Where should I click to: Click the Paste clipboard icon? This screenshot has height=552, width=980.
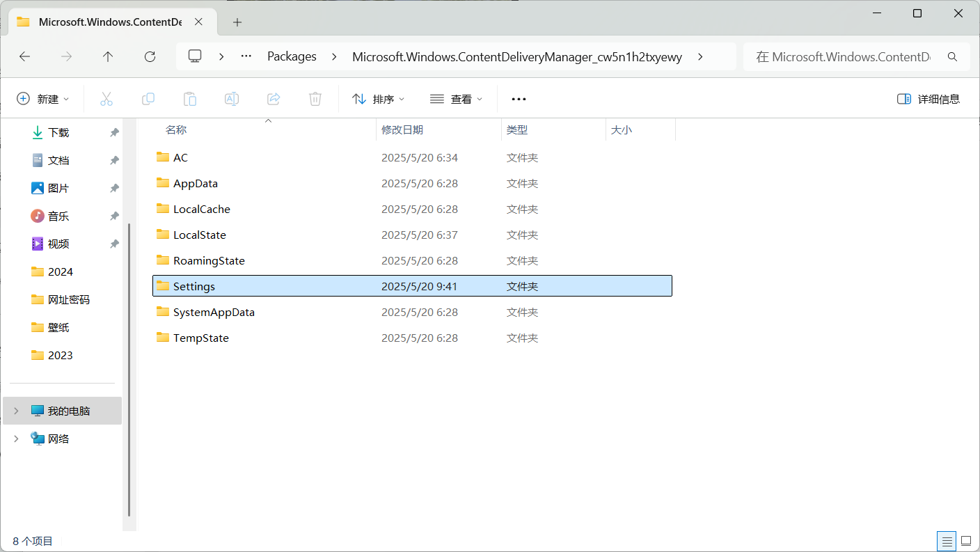tap(190, 99)
